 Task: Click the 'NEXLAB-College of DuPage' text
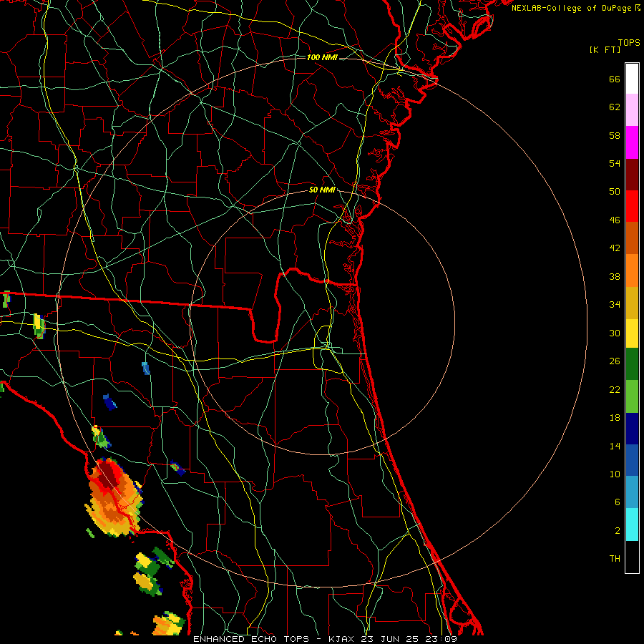coord(572,8)
